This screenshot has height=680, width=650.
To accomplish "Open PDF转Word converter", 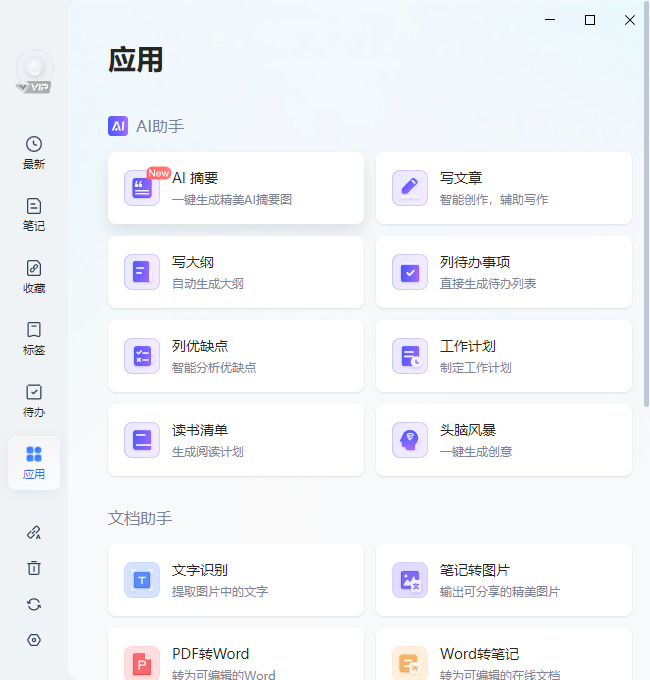I will pyautogui.click(x=235, y=654).
